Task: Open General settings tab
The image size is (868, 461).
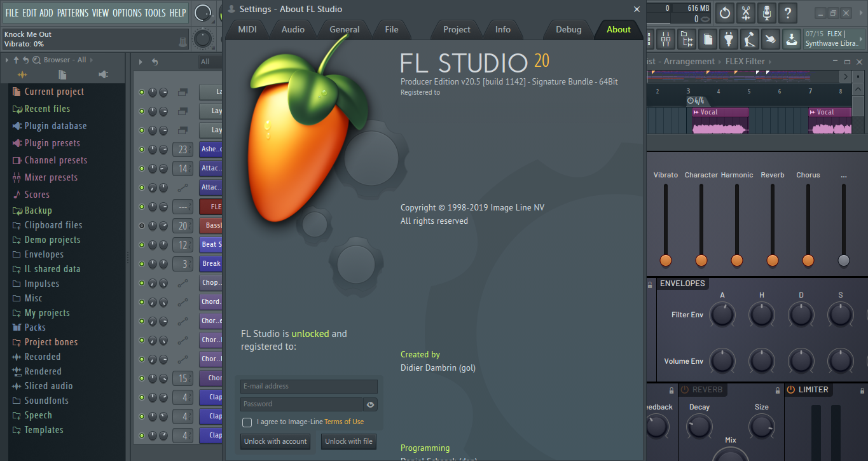Action: click(x=345, y=29)
